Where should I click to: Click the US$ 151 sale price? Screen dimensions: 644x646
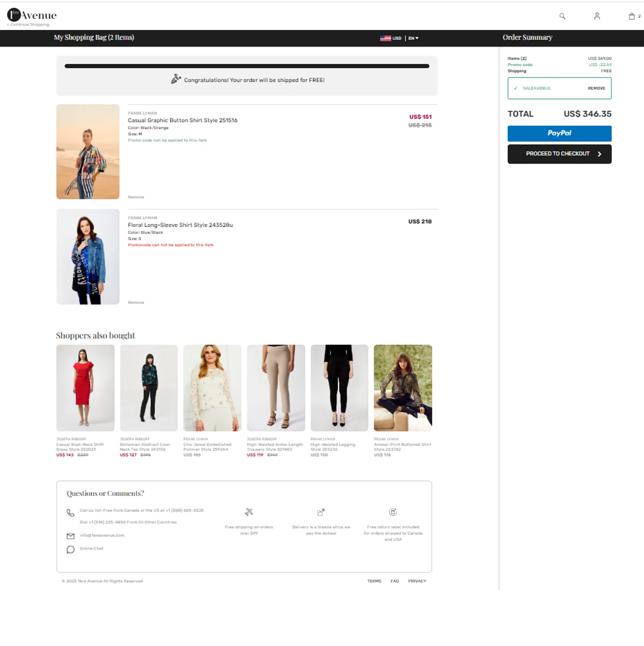click(x=420, y=117)
